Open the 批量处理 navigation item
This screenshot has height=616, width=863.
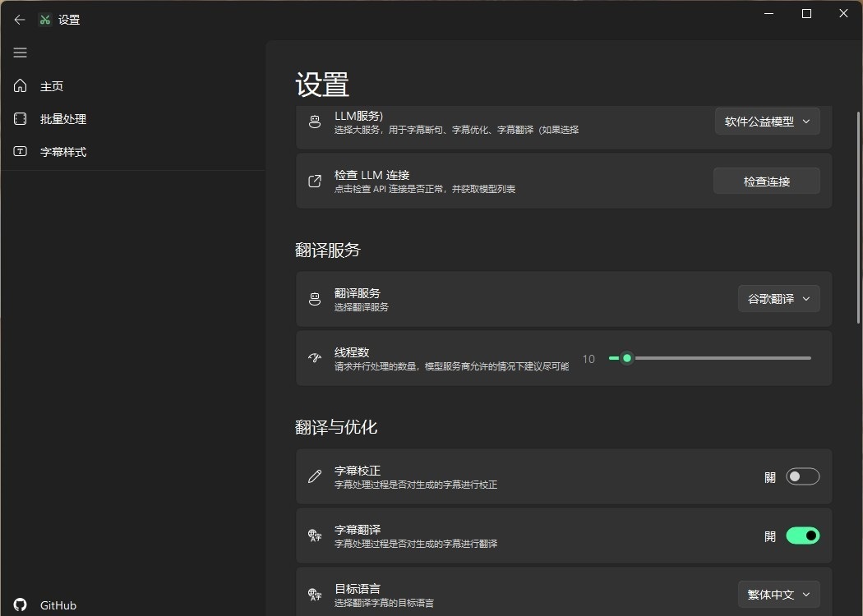(x=63, y=119)
